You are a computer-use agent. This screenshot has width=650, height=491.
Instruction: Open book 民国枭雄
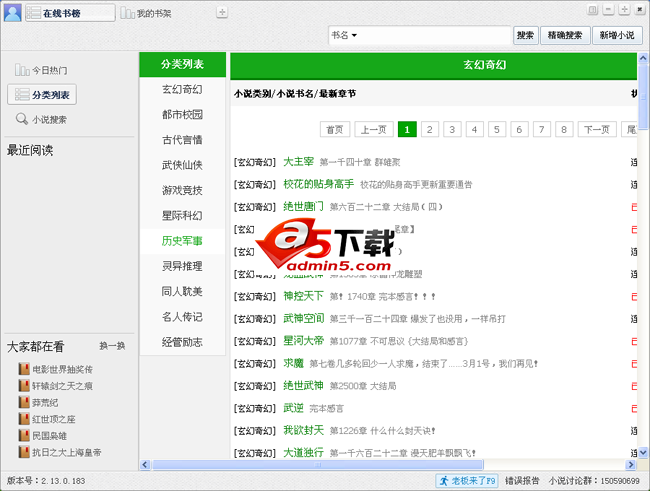pos(49,435)
